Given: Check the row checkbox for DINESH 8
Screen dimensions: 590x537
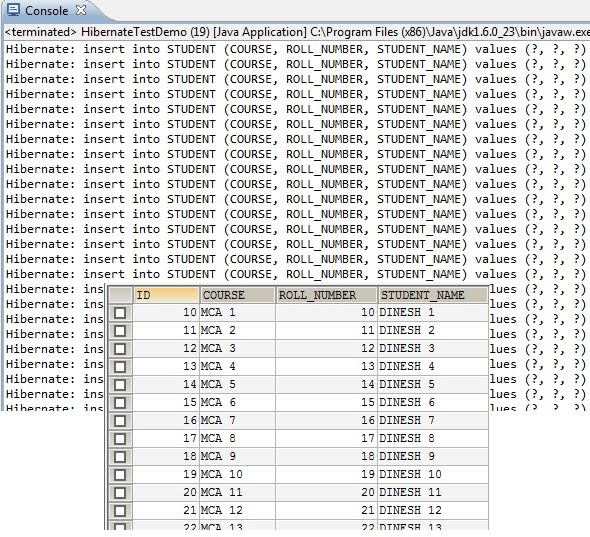Looking at the screenshot, I should (x=120, y=439).
